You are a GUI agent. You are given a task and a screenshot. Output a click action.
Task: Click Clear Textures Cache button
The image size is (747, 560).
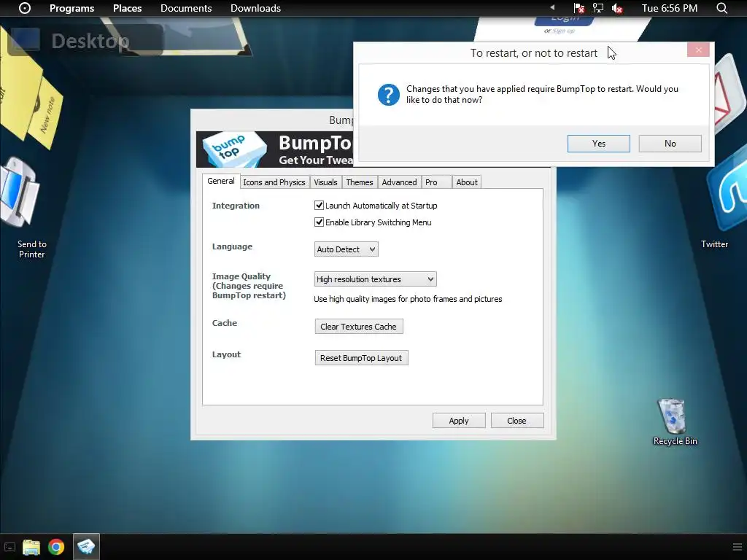[359, 327]
